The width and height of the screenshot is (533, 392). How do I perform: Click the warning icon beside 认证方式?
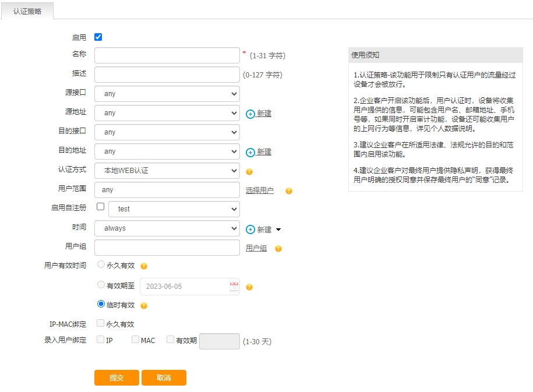tap(248, 171)
